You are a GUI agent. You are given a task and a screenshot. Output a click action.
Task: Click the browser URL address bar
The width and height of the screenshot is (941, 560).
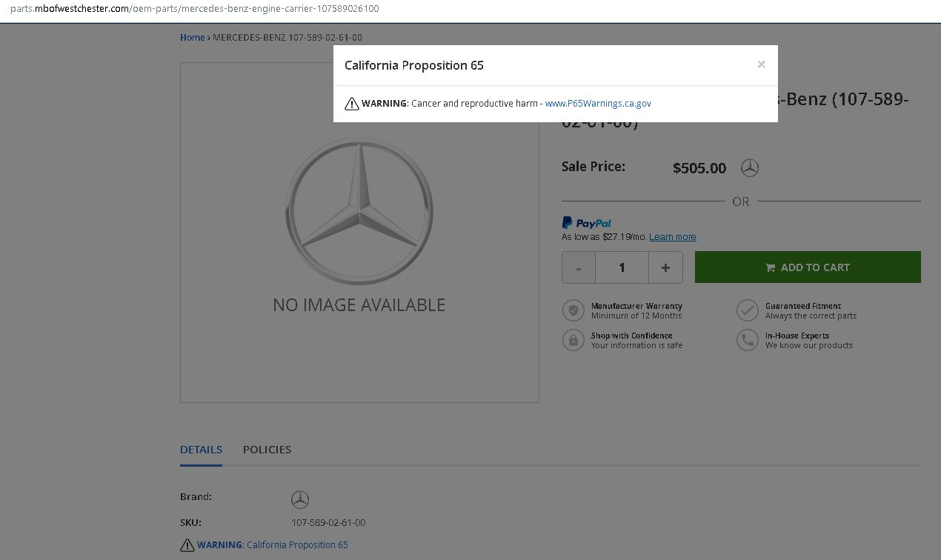point(470,9)
